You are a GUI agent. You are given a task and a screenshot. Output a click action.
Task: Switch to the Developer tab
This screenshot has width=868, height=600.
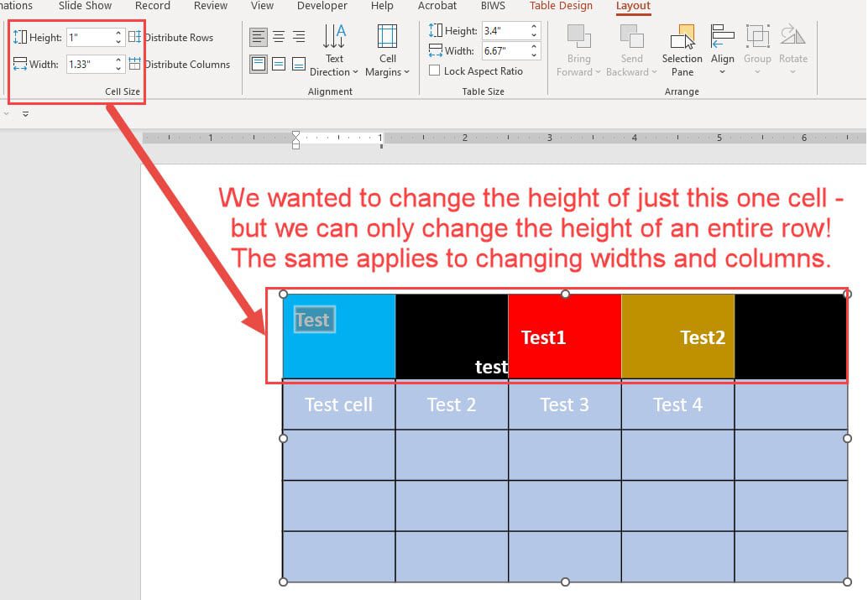pos(322,6)
